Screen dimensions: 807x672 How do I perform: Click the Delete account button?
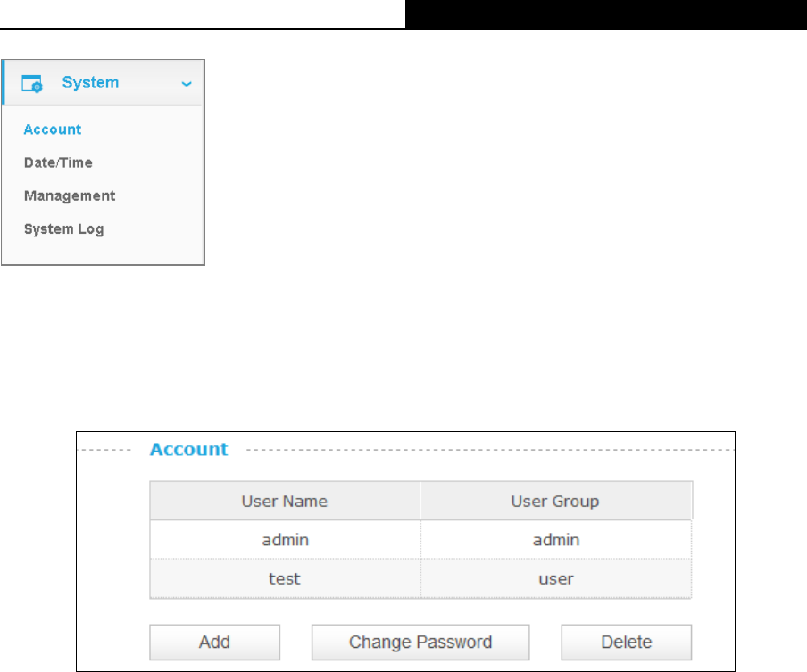tap(627, 643)
